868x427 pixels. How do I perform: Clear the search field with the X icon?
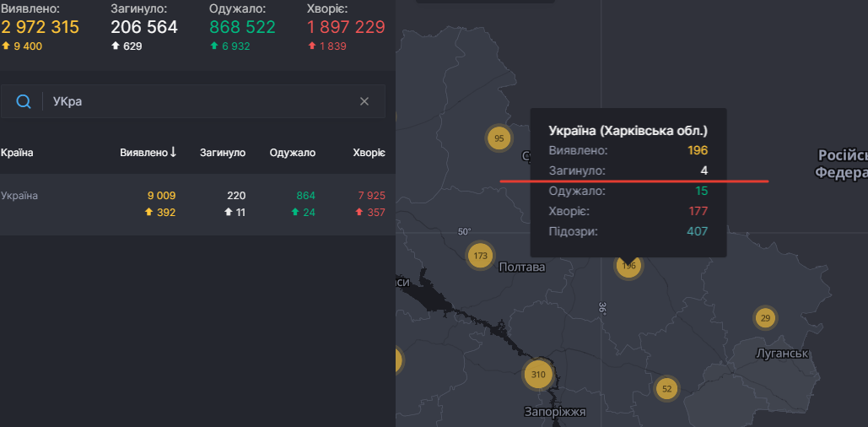pyautogui.click(x=364, y=101)
